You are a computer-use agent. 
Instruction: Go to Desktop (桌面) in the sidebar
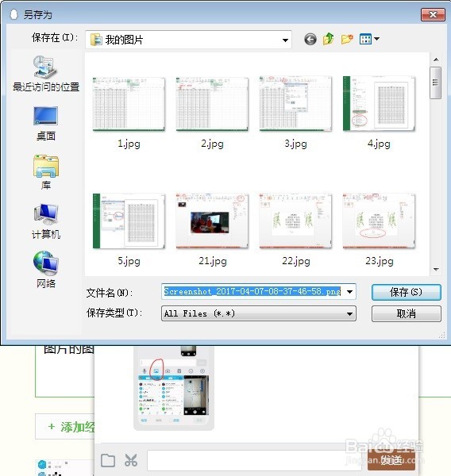coord(45,124)
